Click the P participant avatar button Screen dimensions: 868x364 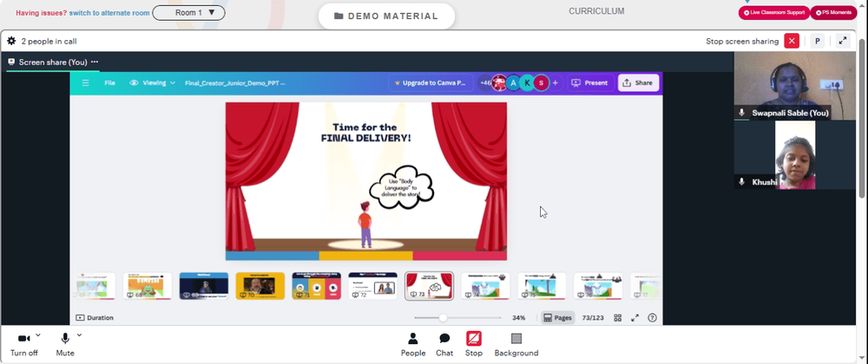tap(817, 41)
